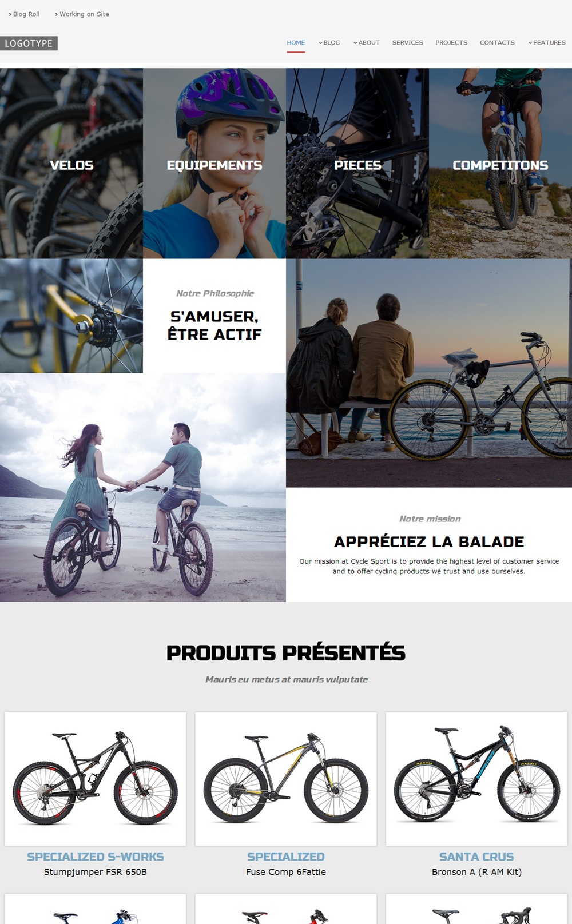
Task: Open the SPECIALIZED S-WORKS product title
Action: coord(96,857)
